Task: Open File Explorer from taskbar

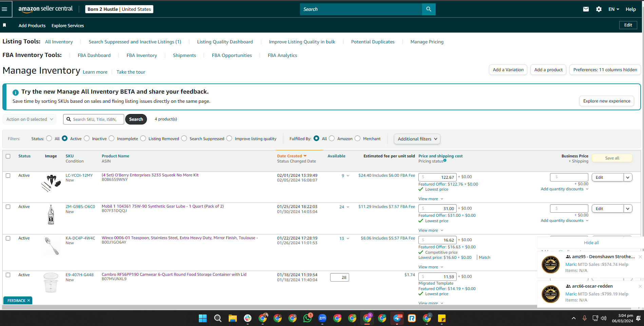Action: pyautogui.click(x=232, y=318)
